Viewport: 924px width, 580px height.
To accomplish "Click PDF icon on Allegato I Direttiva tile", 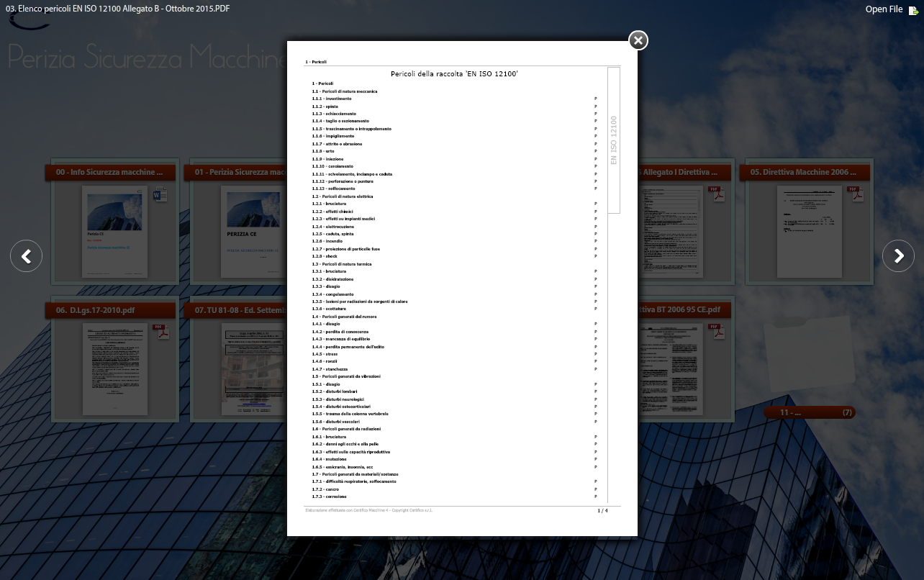I will (717, 194).
